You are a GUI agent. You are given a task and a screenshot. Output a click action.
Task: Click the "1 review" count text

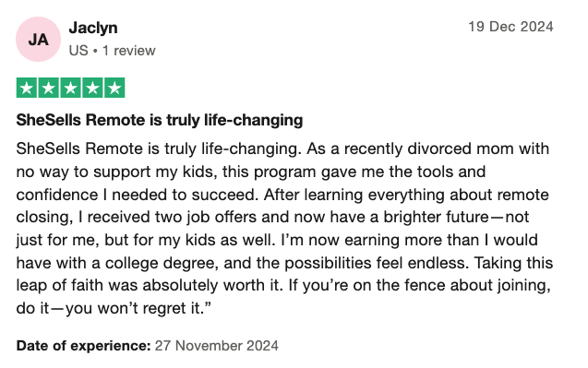click(129, 51)
